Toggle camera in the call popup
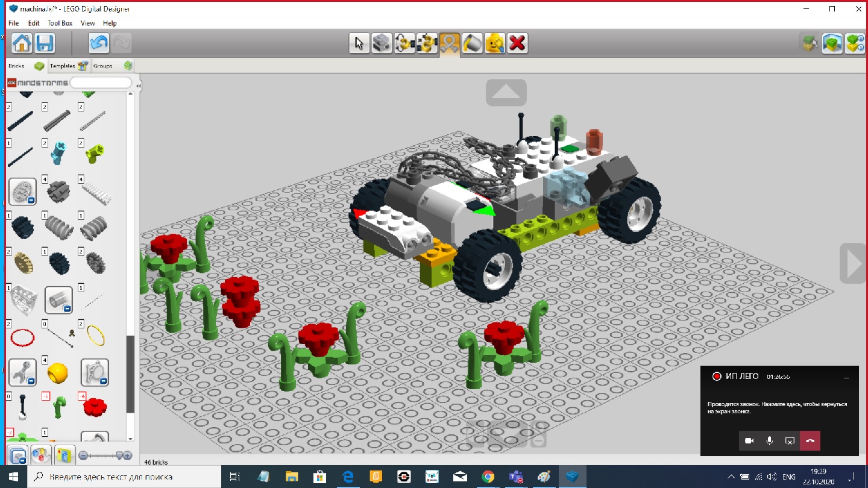Image resolution: width=868 pixels, height=488 pixels. [749, 441]
